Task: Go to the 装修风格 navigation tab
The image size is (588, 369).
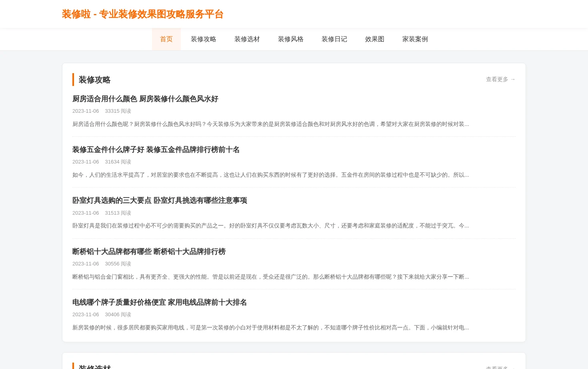Action: pyautogui.click(x=291, y=39)
